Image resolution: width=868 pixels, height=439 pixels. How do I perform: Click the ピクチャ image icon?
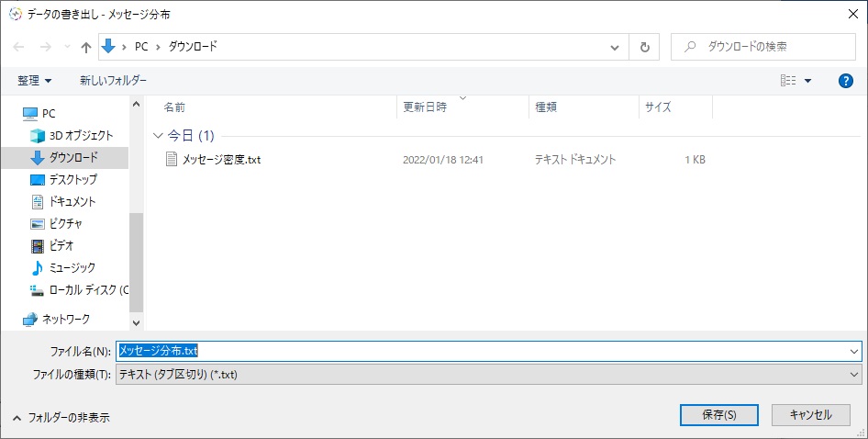tap(37, 224)
